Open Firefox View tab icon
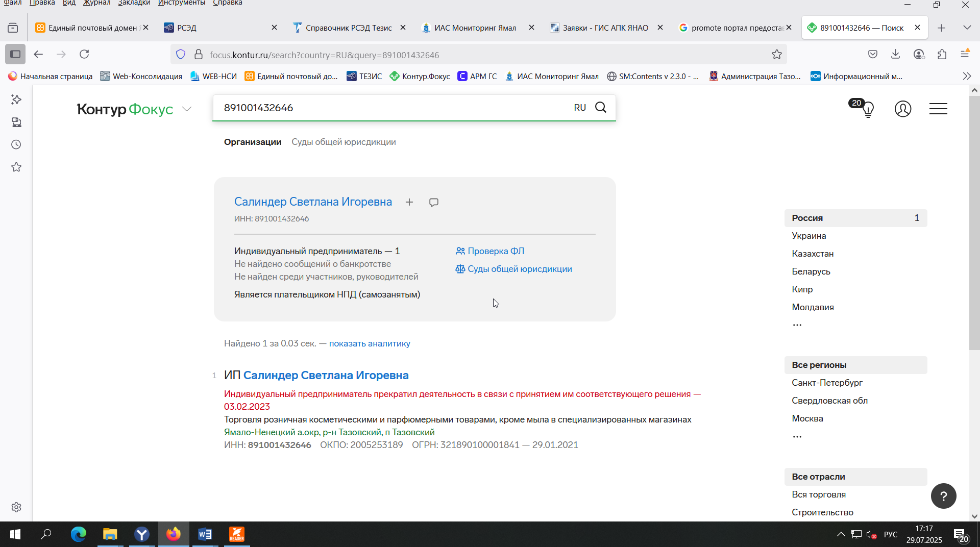The image size is (980, 547). click(13, 28)
